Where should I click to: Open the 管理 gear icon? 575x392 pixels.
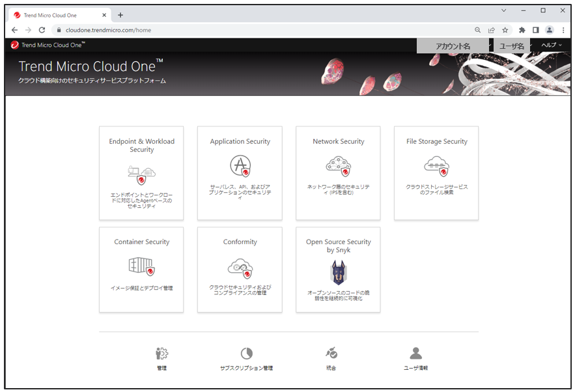click(161, 354)
